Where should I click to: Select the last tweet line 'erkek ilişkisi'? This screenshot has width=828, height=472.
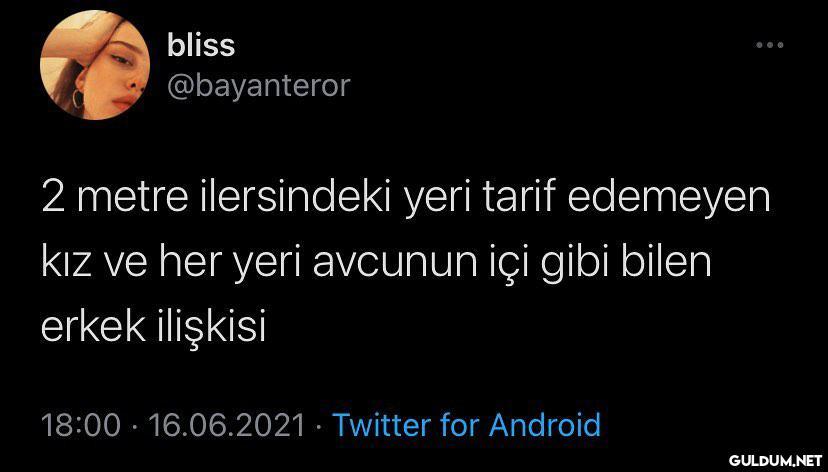153,328
